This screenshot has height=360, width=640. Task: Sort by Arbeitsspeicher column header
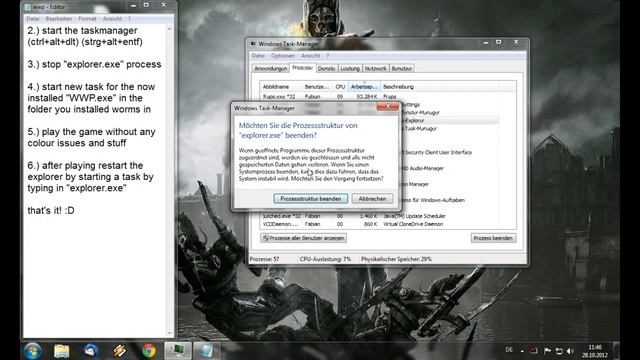364,87
